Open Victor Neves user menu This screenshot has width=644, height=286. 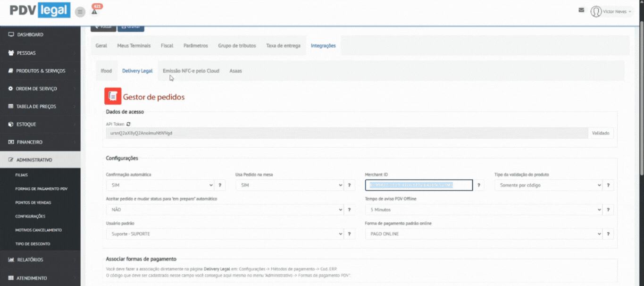pos(611,11)
